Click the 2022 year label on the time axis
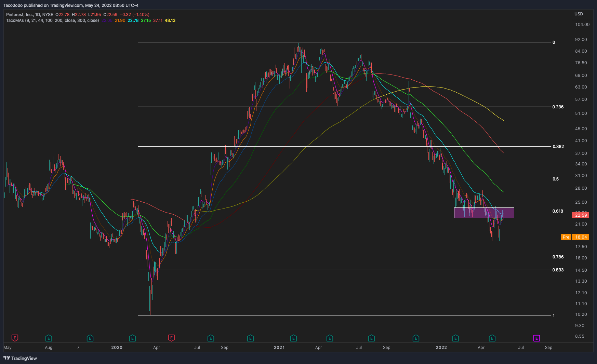 (441, 348)
